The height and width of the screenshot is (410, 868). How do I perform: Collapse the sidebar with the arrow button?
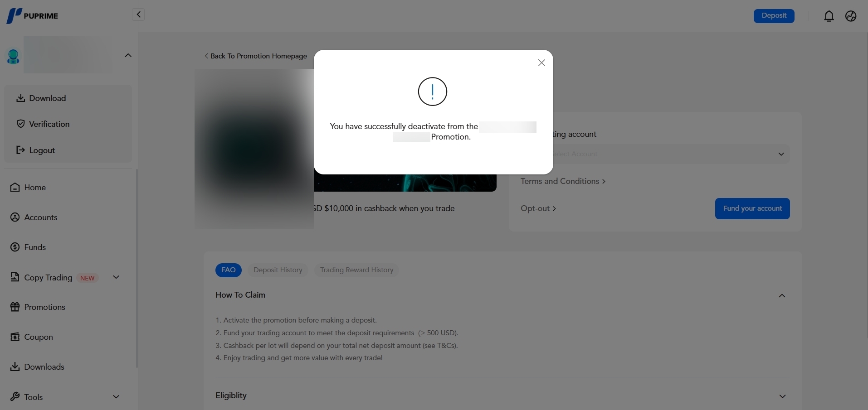(138, 14)
